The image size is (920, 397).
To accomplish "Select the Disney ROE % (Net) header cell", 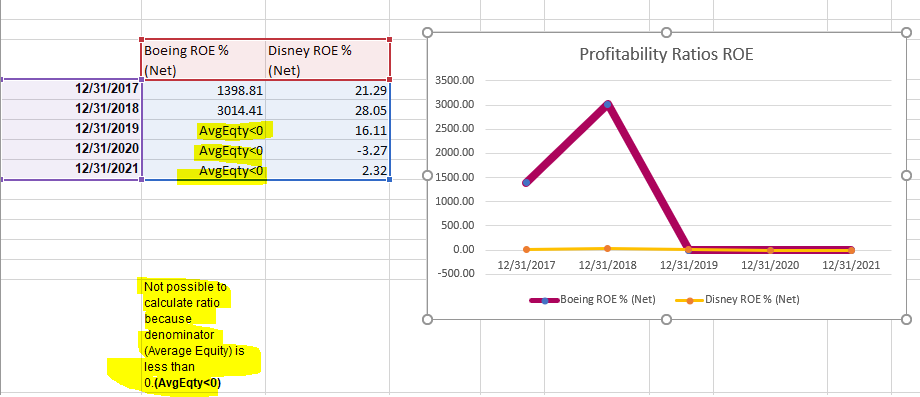I will pos(327,60).
